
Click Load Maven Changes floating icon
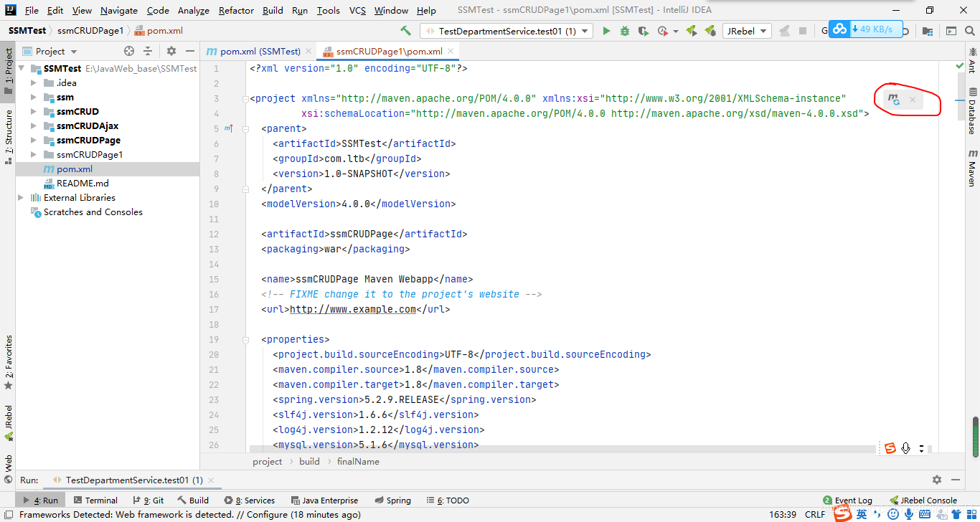pos(894,100)
